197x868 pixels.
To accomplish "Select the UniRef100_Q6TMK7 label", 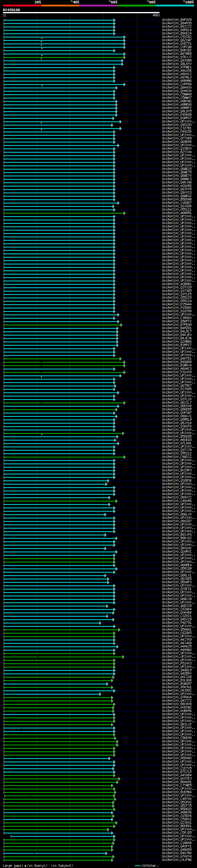I will pos(177,386).
